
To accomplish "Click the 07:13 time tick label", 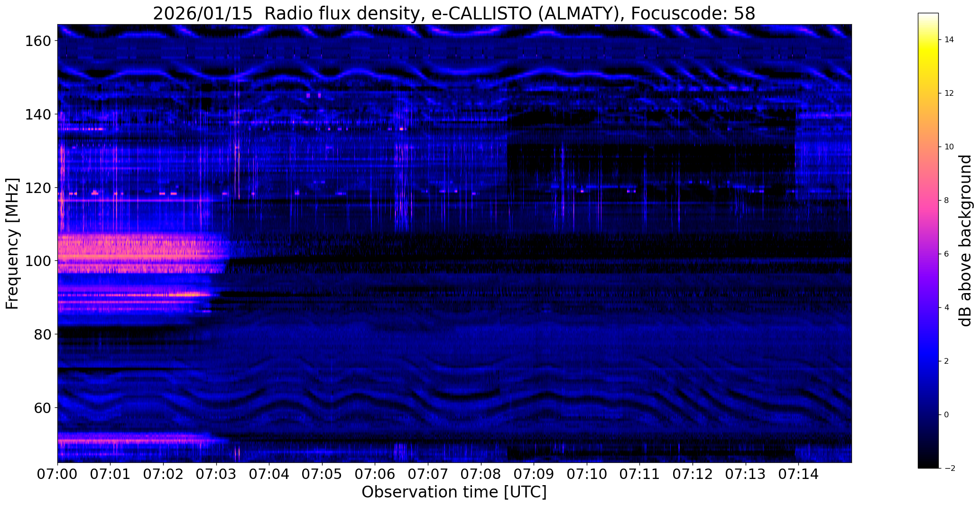I will tap(746, 474).
